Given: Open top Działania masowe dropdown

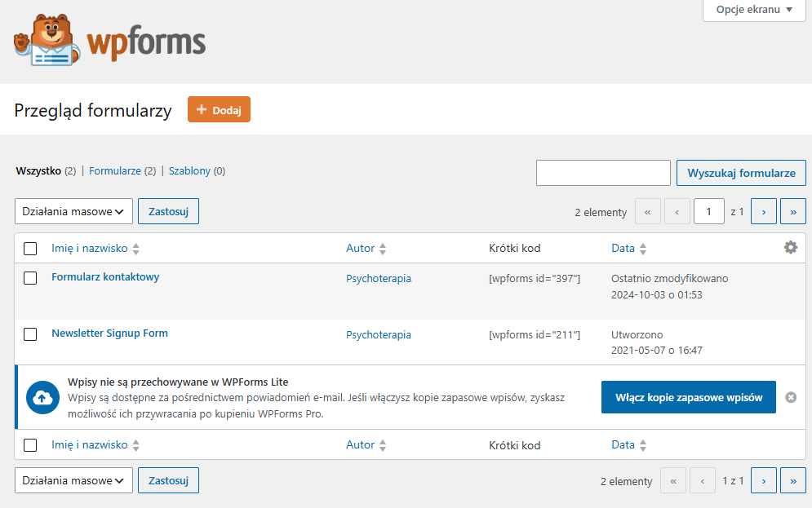Looking at the screenshot, I should tap(73, 211).
